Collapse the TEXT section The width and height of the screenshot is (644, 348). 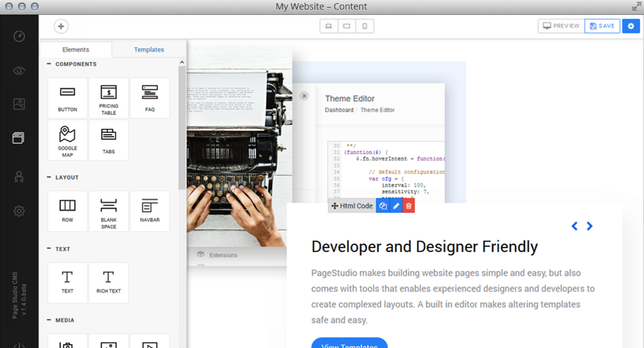click(58, 249)
